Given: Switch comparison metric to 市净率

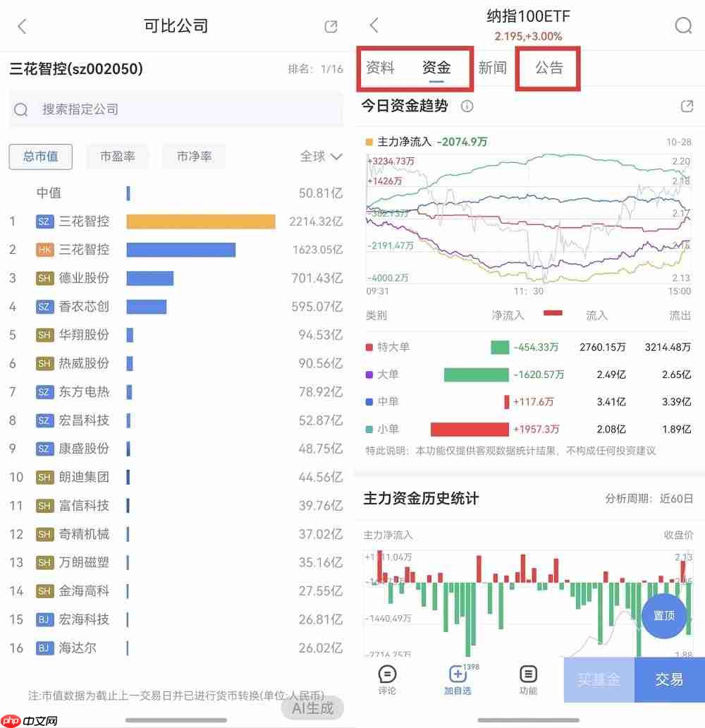Looking at the screenshot, I should (x=194, y=157).
